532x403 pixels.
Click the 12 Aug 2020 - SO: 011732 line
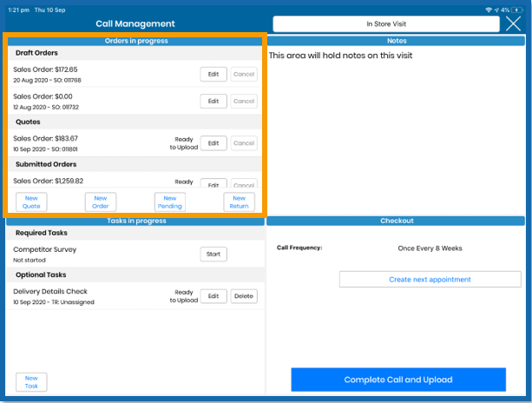click(46, 108)
